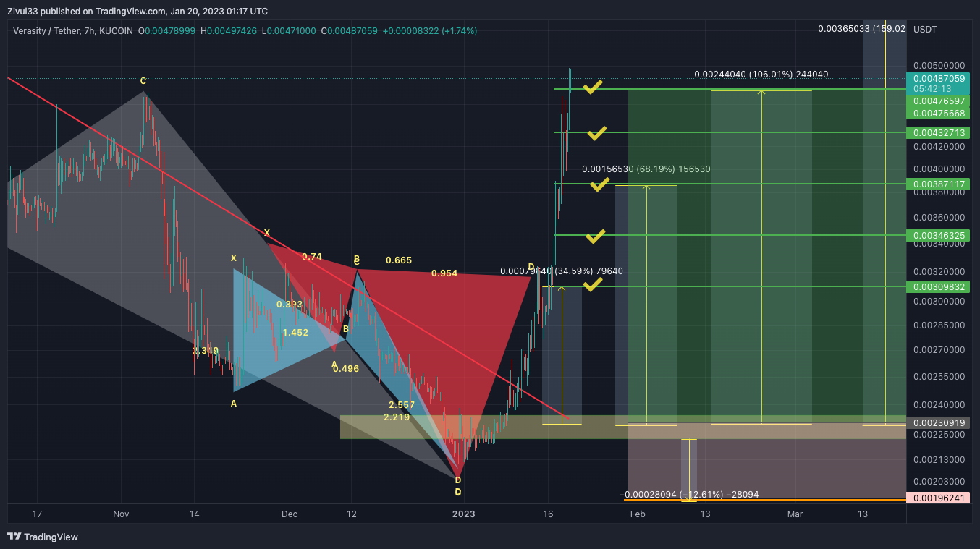The image size is (980, 549).
Task: Click the Nov label on the time axis
Action: [x=121, y=514]
